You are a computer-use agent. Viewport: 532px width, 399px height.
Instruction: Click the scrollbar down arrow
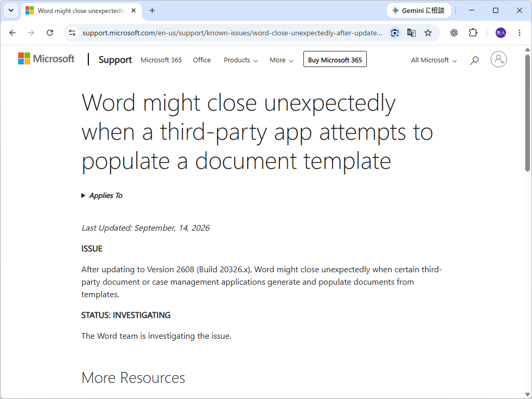(x=528, y=394)
